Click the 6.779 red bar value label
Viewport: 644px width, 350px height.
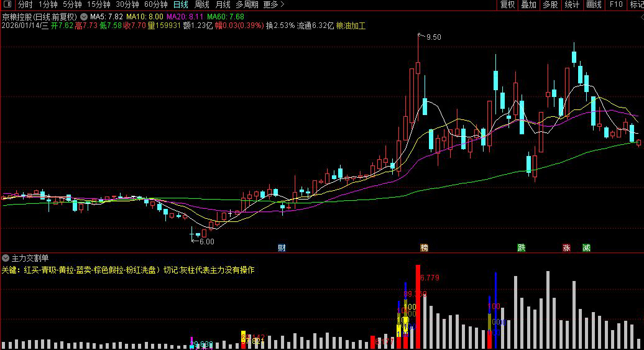point(430,278)
